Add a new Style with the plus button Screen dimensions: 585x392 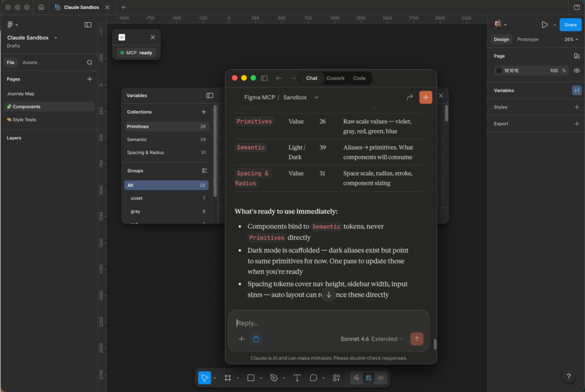click(x=576, y=107)
